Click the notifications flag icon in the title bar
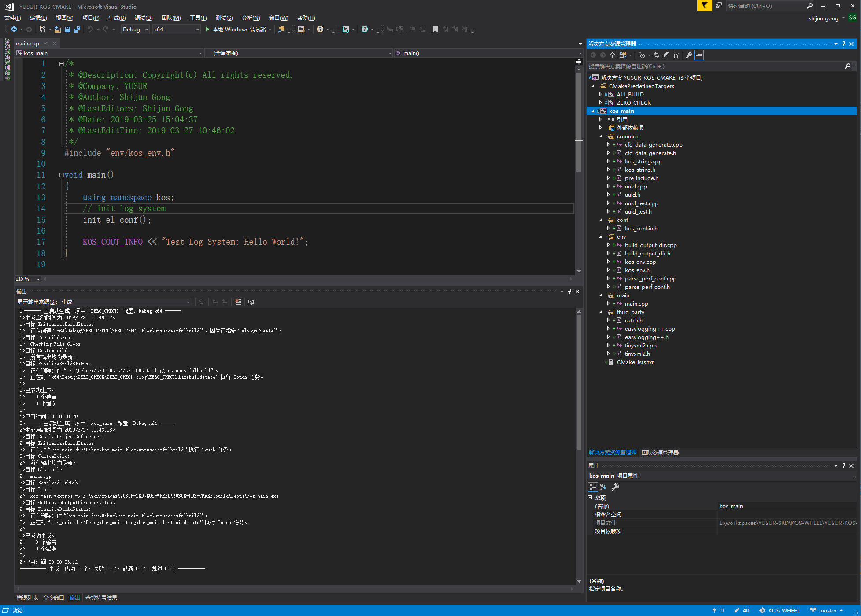 point(704,6)
